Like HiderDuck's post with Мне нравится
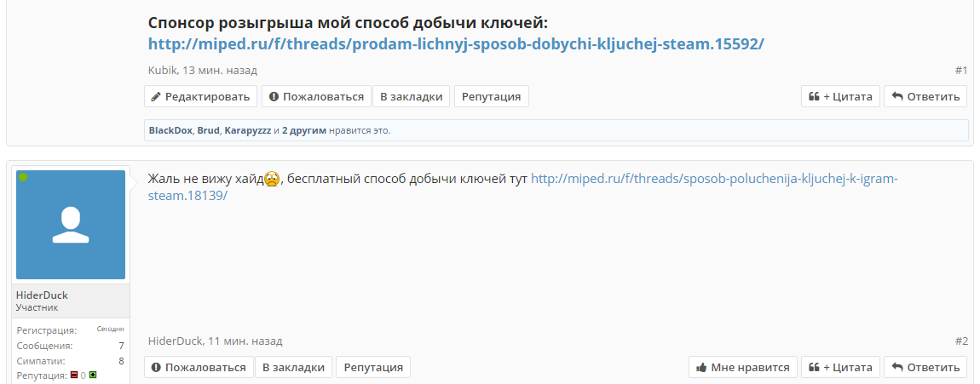The image size is (980, 384). pyautogui.click(x=743, y=367)
